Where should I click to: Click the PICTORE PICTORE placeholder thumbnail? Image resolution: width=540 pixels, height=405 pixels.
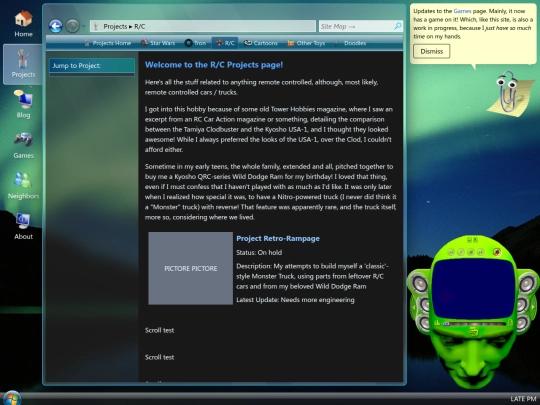click(x=190, y=268)
